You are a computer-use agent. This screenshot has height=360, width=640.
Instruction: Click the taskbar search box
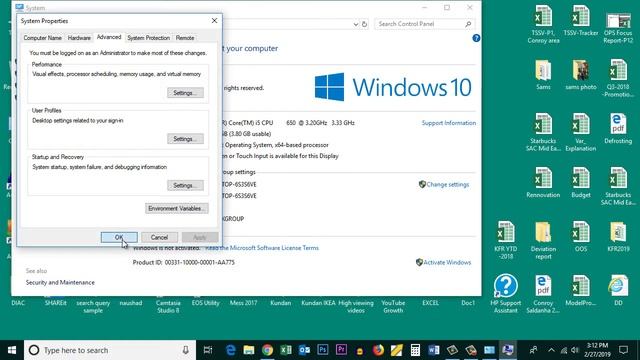coord(110,350)
